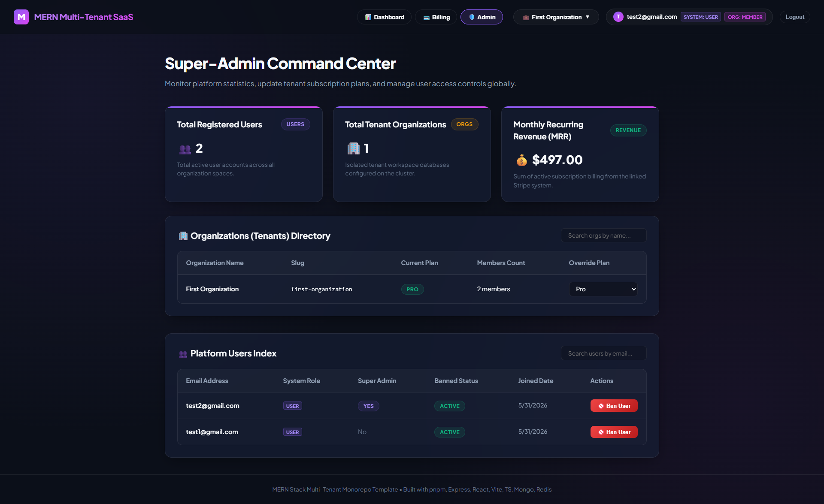Click the Banned Status column header

(x=456, y=381)
